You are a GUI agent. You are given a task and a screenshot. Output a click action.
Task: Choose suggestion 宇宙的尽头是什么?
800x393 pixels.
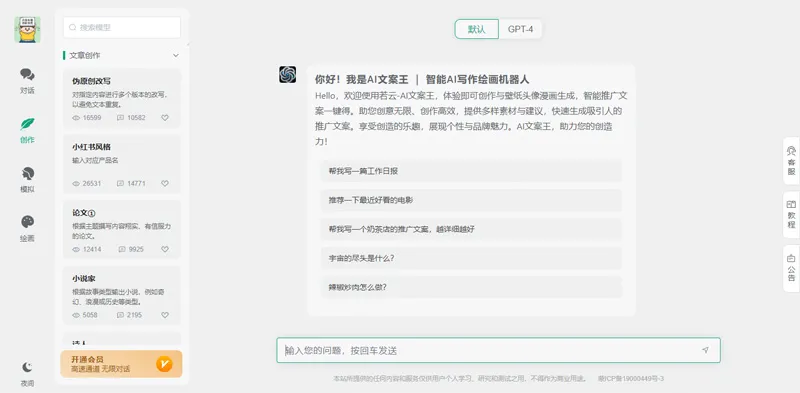click(471, 258)
